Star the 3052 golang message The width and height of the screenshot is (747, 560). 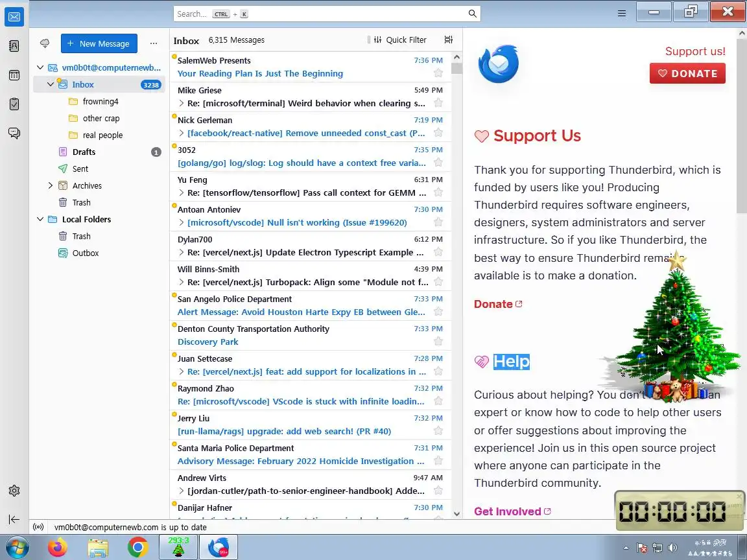coord(438,163)
